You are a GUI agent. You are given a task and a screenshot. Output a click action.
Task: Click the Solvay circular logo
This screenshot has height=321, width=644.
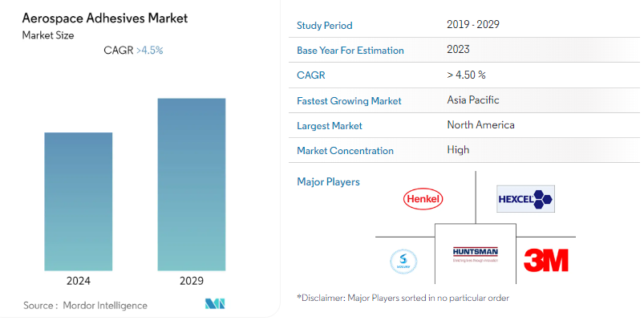click(x=403, y=262)
